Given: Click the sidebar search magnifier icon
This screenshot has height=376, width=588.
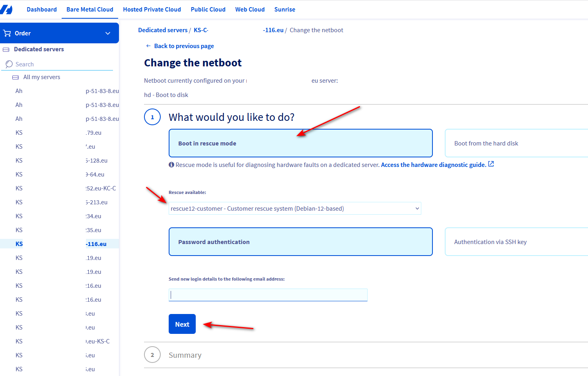Looking at the screenshot, I should tap(9, 64).
